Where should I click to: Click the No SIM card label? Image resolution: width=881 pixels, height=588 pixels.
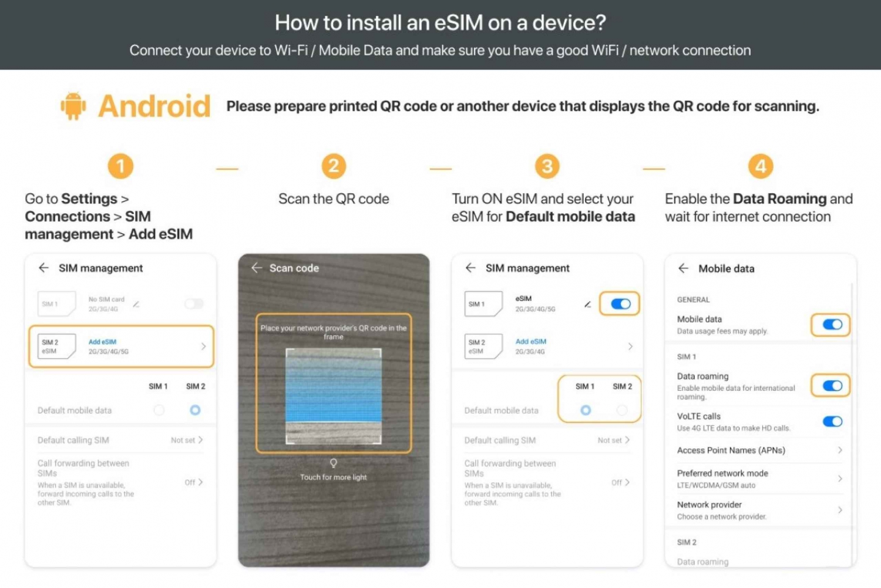106,300
